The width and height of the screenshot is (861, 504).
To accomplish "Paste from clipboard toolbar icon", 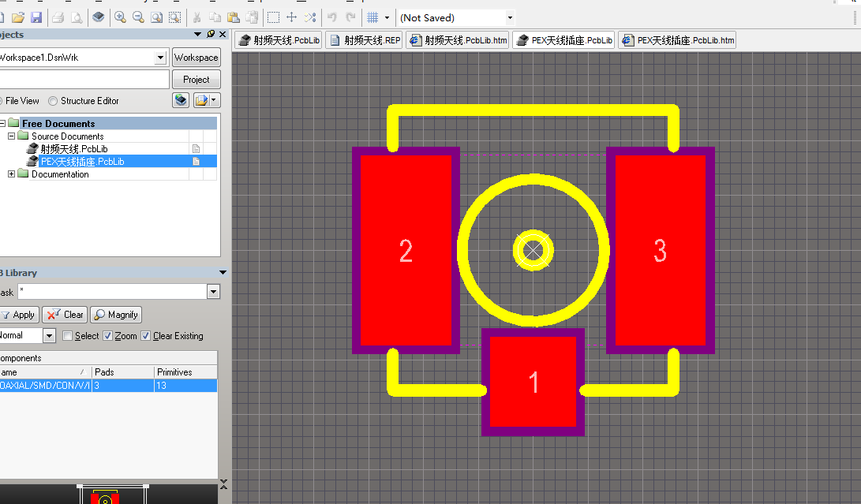I will (234, 17).
